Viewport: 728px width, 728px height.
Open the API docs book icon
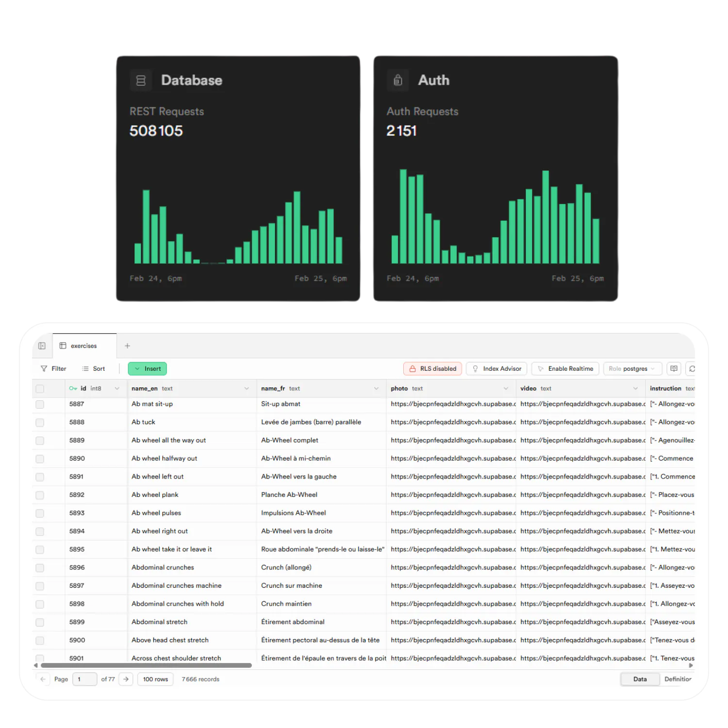[x=674, y=368]
